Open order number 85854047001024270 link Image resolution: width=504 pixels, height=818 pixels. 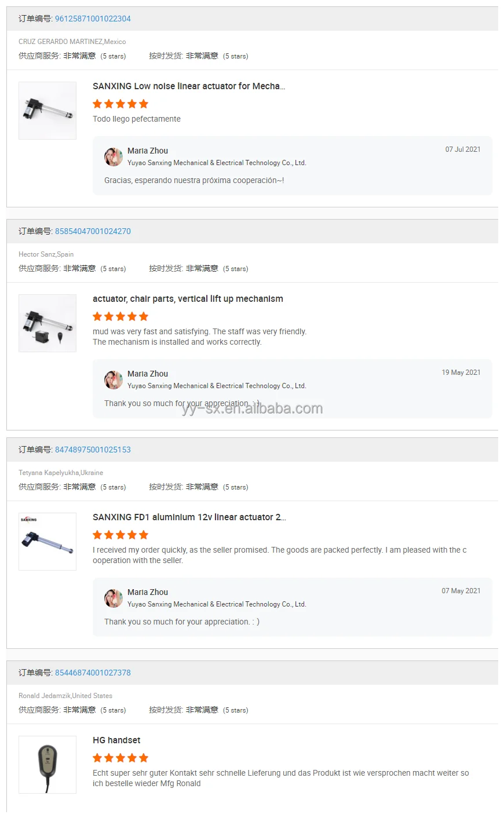tap(93, 231)
